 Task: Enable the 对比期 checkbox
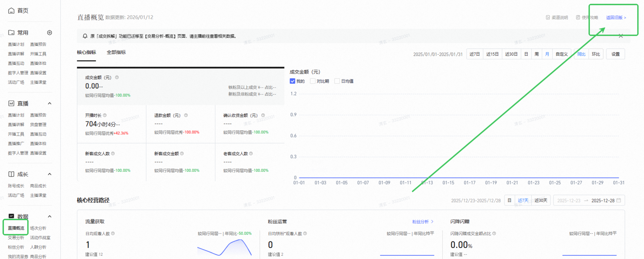tap(313, 81)
